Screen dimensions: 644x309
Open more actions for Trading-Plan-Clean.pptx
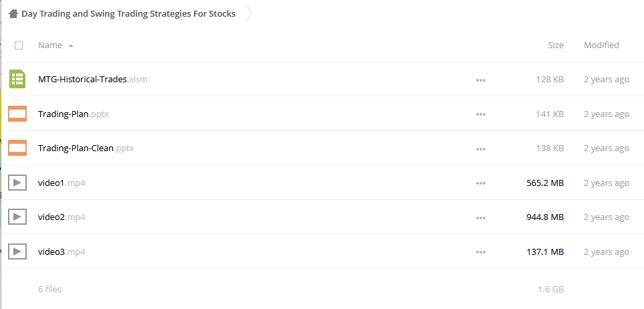click(x=481, y=149)
